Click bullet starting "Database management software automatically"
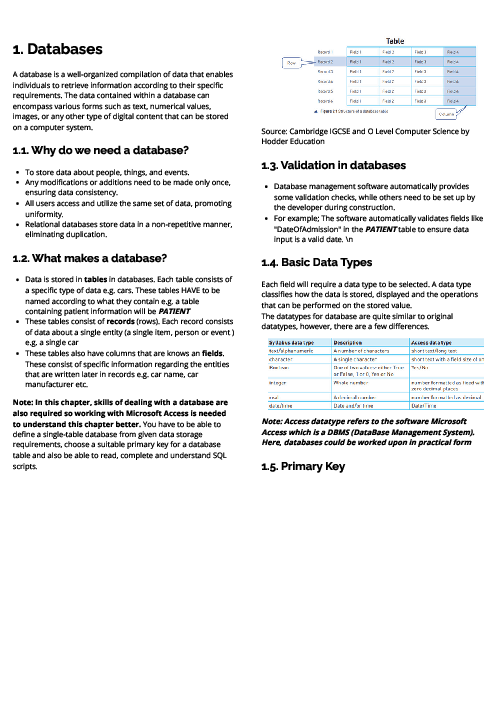This screenshot has height=702, width=496. coord(374,197)
